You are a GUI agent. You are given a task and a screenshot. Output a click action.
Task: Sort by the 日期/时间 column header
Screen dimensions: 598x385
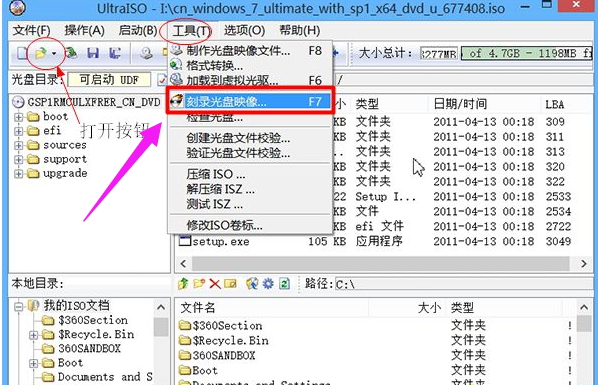click(x=484, y=104)
